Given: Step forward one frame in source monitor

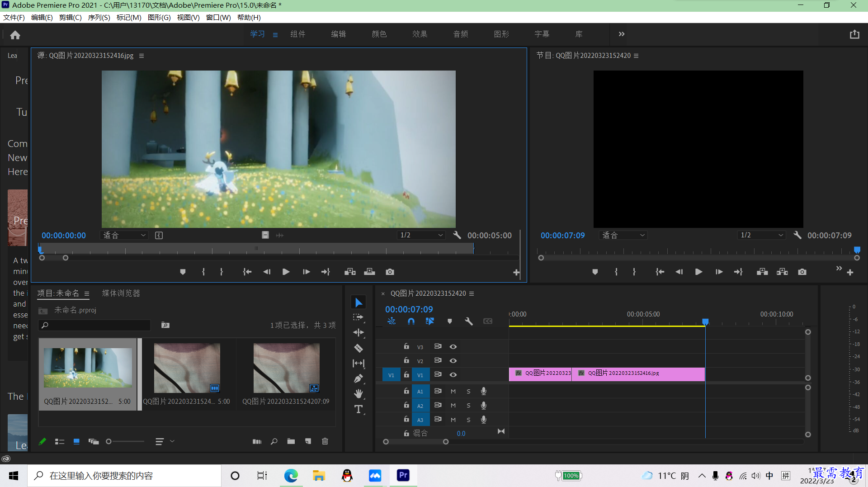Looking at the screenshot, I should point(306,272).
